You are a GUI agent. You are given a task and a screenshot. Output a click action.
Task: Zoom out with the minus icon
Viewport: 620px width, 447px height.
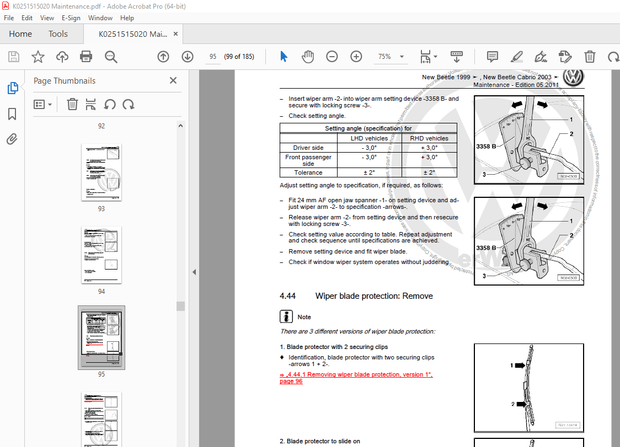pos(332,57)
